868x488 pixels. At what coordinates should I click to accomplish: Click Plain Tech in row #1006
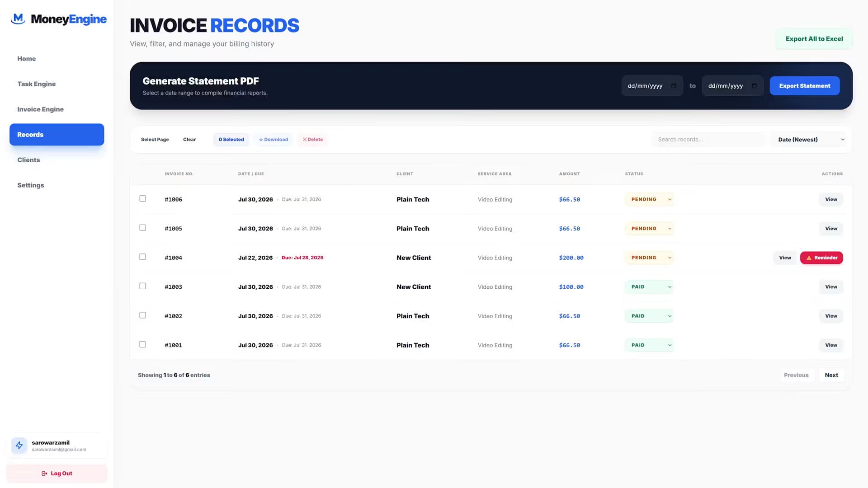tap(413, 199)
